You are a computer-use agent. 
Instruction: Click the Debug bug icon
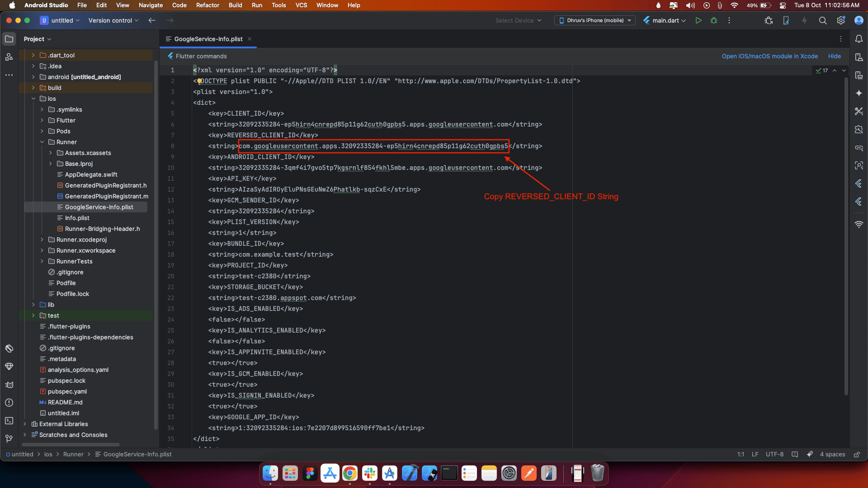click(x=714, y=20)
